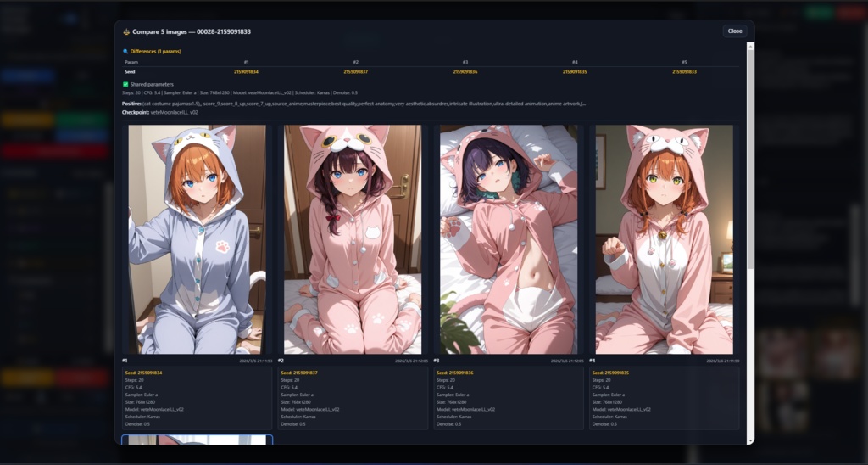Click the '#4' label below the fourth image
Image resolution: width=868 pixels, height=465 pixels.
[x=592, y=361]
